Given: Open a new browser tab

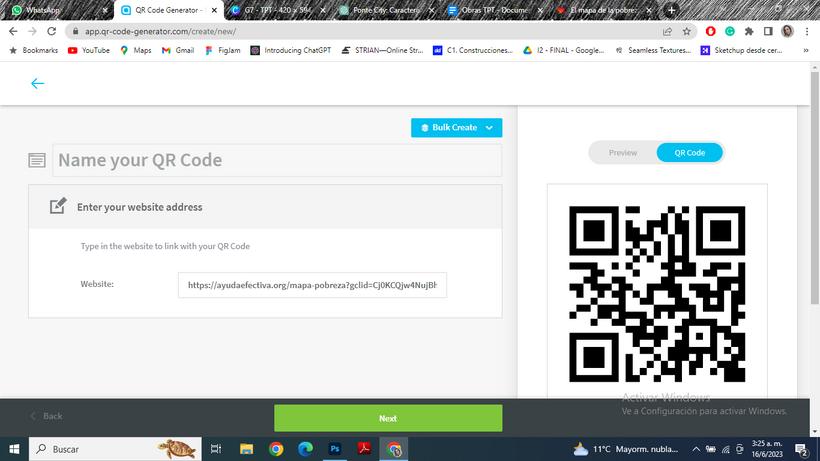Looking at the screenshot, I should [x=671, y=10].
